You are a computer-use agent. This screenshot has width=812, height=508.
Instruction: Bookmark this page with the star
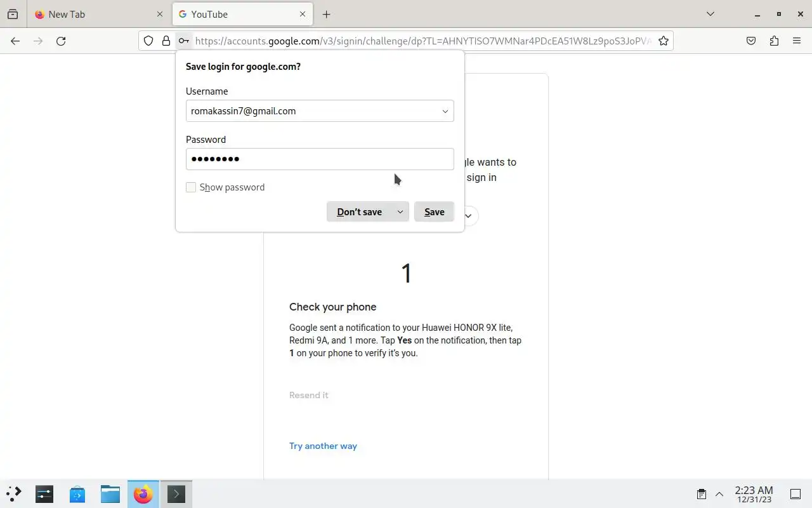663,41
